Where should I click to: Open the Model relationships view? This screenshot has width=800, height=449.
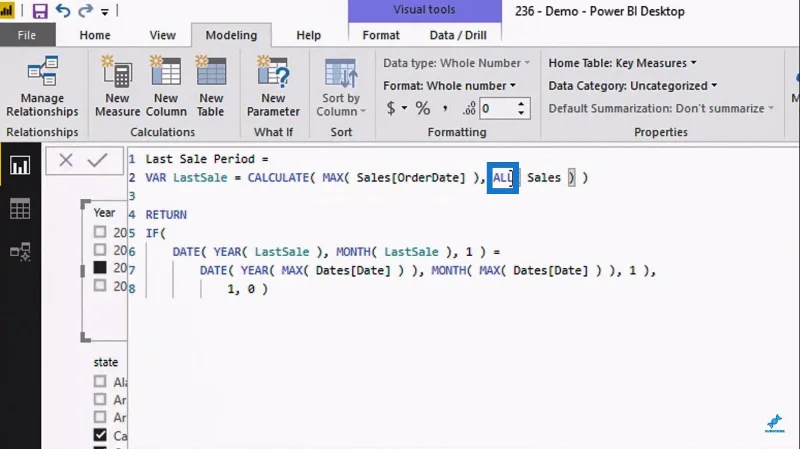(x=20, y=252)
